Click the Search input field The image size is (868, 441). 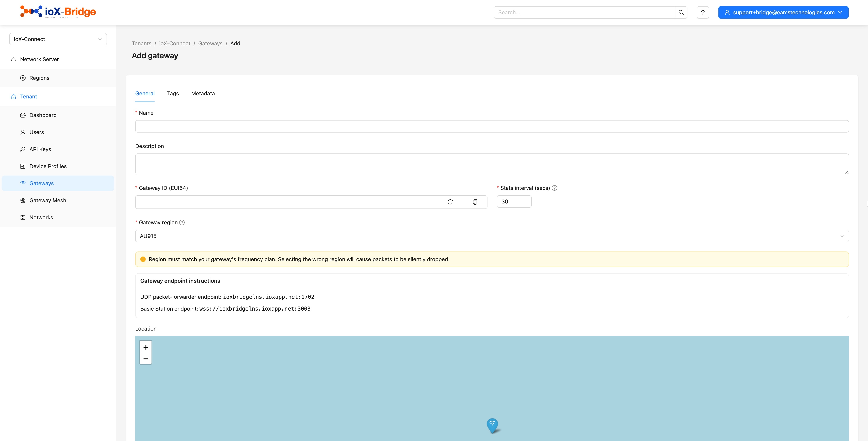pos(585,12)
